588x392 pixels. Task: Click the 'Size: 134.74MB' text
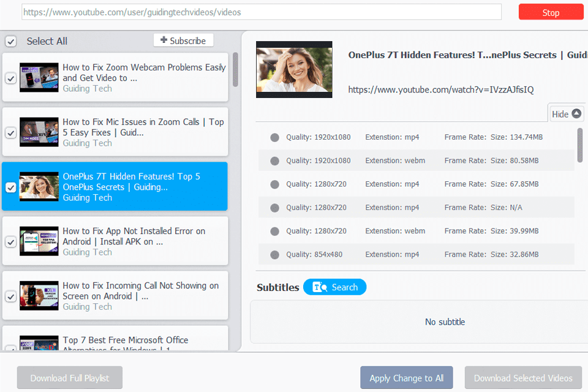coord(516,137)
